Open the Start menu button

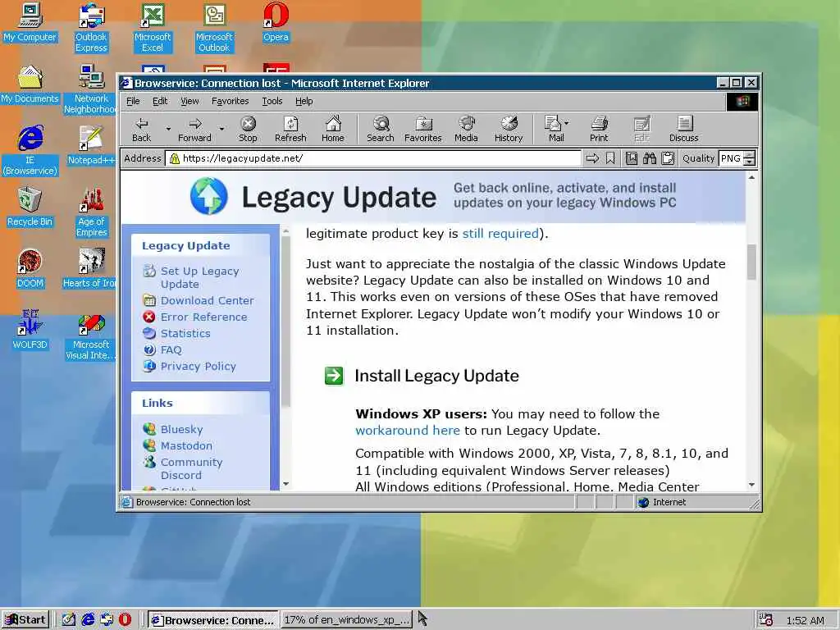[25, 620]
